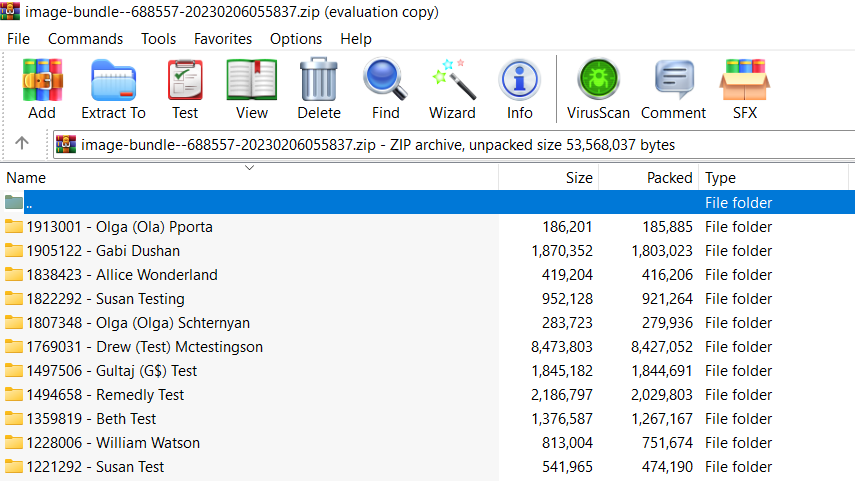Sort by the Packed column header
The image size is (855, 481).
[648, 178]
